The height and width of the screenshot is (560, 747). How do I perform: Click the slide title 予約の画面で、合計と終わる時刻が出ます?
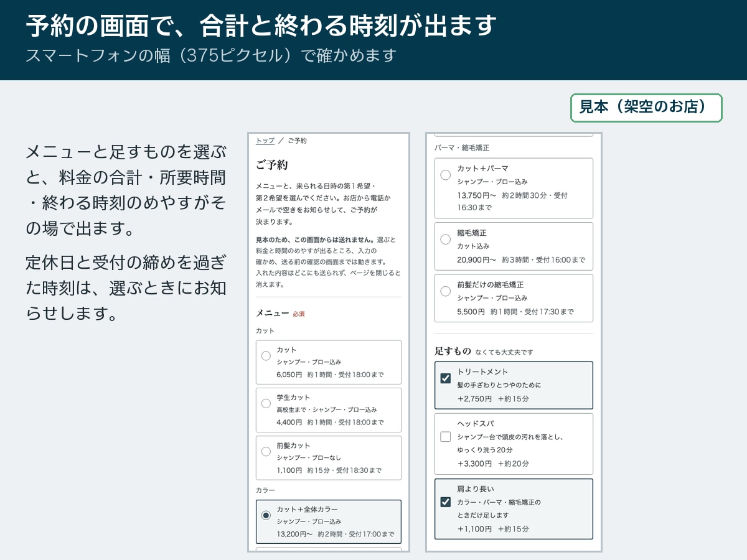[x=261, y=26]
